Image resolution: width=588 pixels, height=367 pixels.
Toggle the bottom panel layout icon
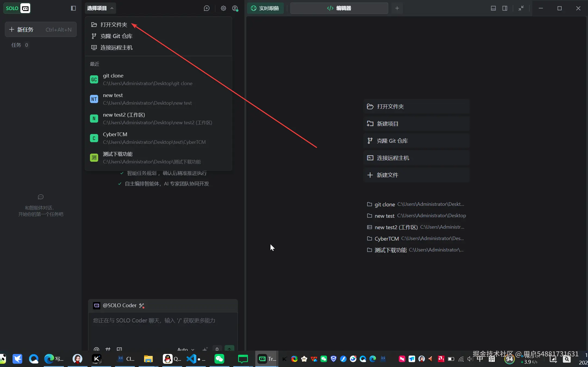point(493,8)
